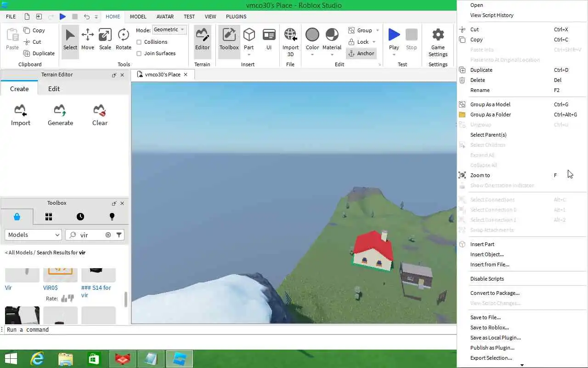Choose Insert Object in context menu

[x=522, y=254]
